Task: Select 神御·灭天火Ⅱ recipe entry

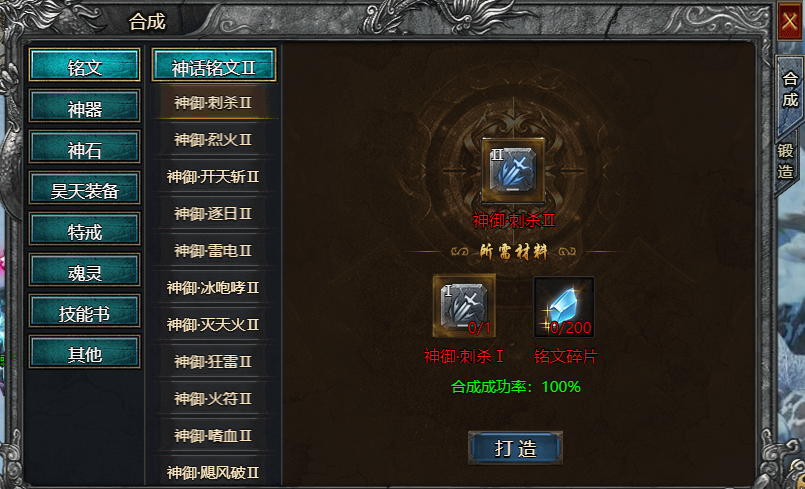Action: (x=213, y=325)
